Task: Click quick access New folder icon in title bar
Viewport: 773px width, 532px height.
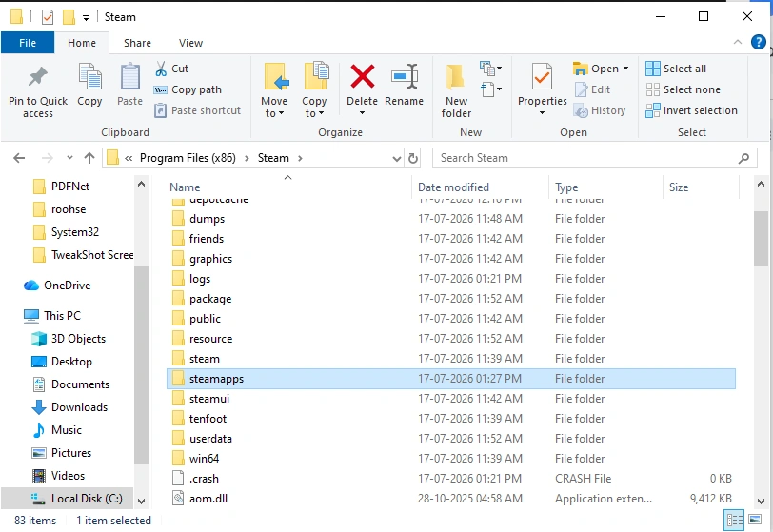Action: coord(69,17)
